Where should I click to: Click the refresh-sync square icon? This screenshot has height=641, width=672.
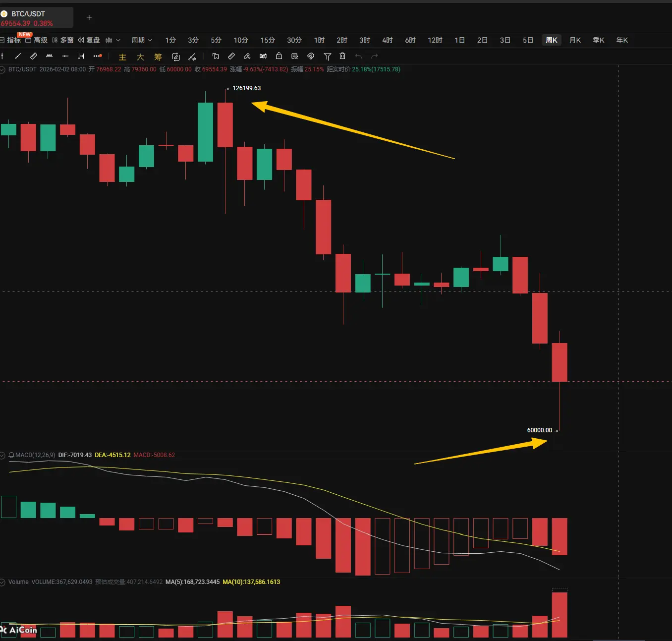(x=176, y=57)
